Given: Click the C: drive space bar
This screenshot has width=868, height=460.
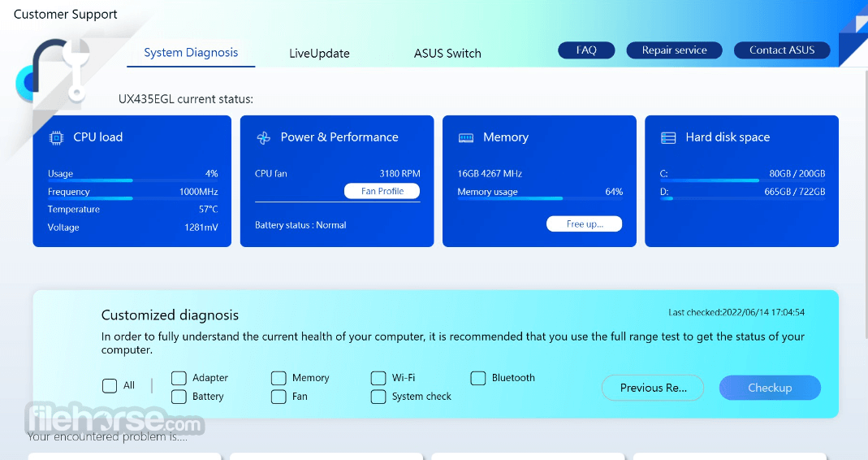Looking at the screenshot, I should pos(742,180).
